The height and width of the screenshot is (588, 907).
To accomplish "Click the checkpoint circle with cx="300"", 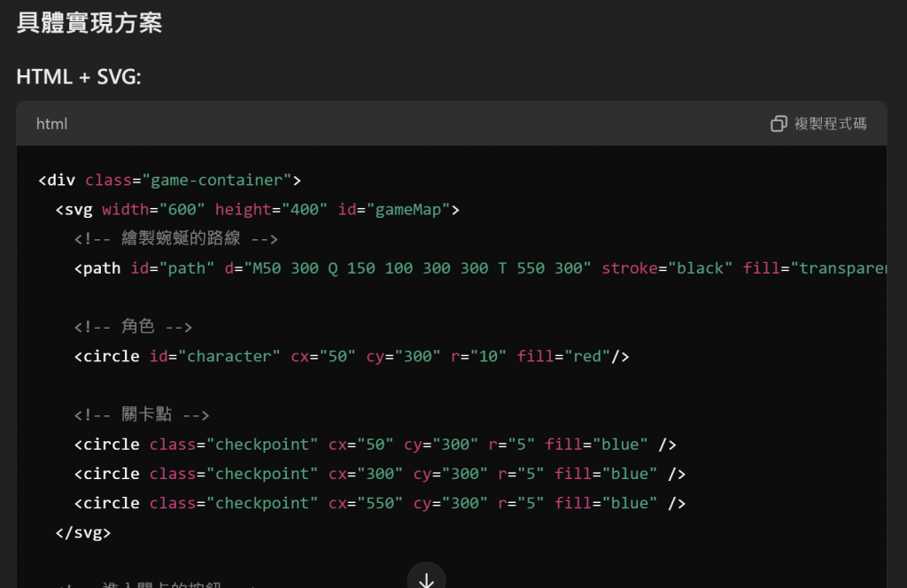I will click(380, 474).
